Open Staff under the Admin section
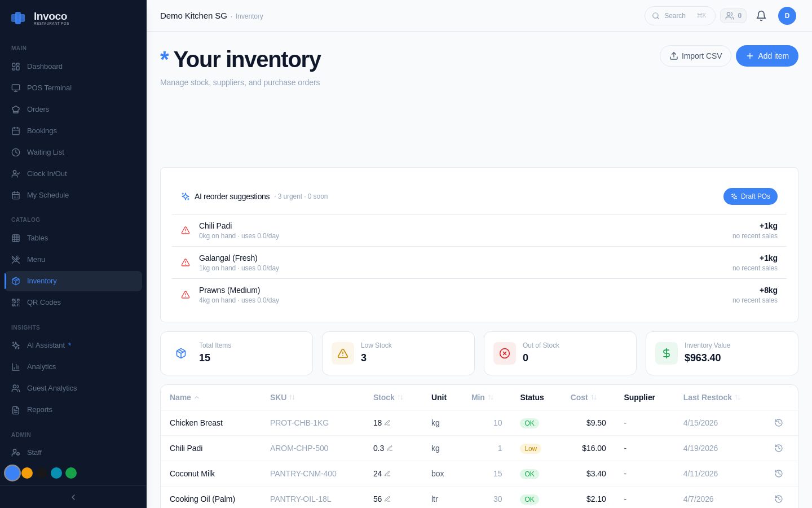Image resolution: width=812 pixels, height=508 pixels. click(34, 452)
